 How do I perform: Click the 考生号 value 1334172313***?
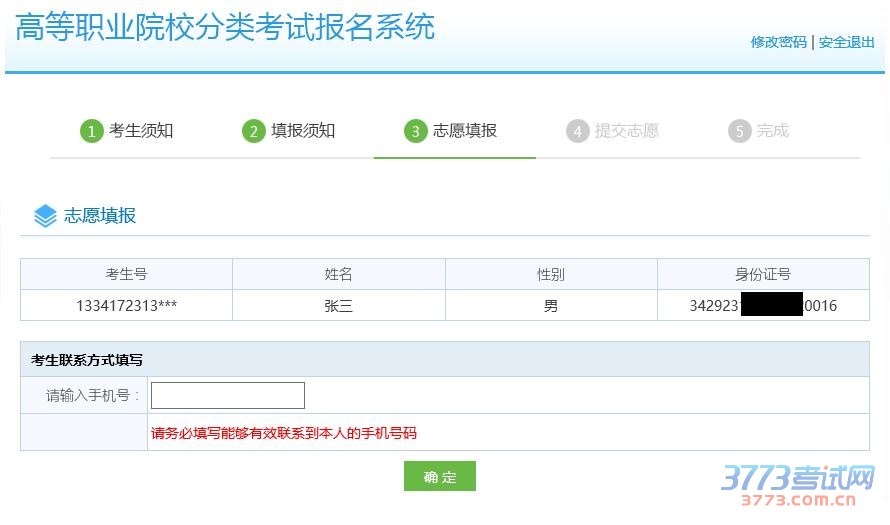tap(126, 306)
